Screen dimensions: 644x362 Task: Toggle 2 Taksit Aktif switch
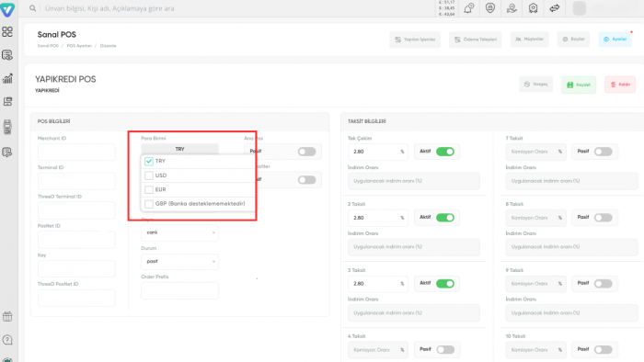click(x=445, y=218)
